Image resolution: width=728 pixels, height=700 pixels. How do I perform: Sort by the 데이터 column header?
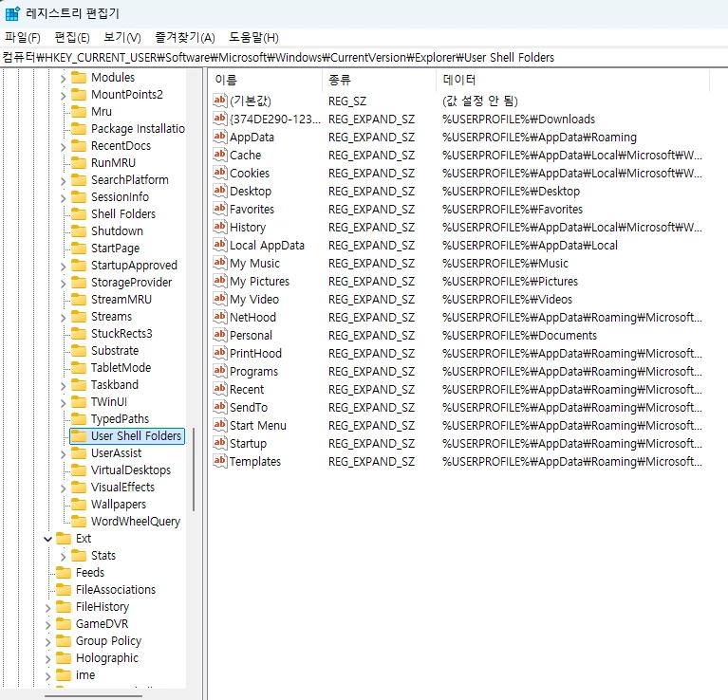[x=572, y=80]
